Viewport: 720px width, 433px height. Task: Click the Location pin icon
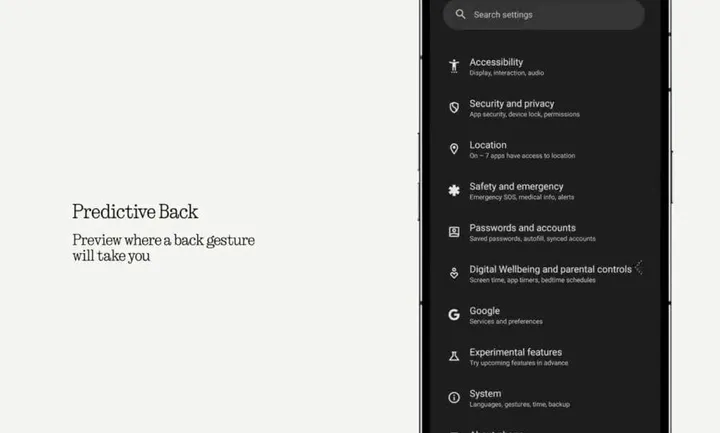point(454,149)
